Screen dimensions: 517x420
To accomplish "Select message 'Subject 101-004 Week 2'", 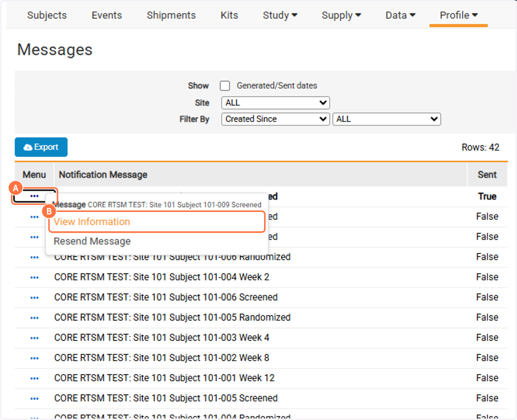I will 162,277.
